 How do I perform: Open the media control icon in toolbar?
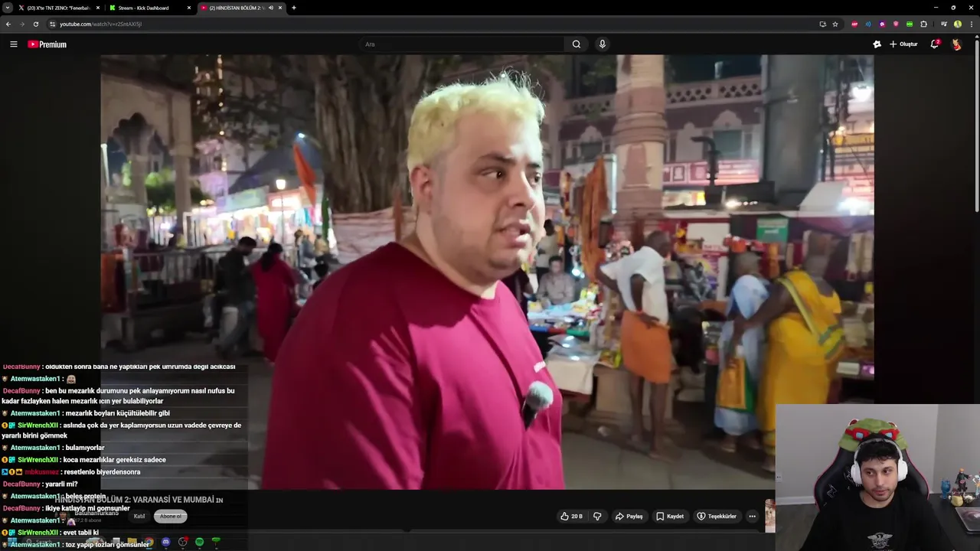click(x=944, y=24)
